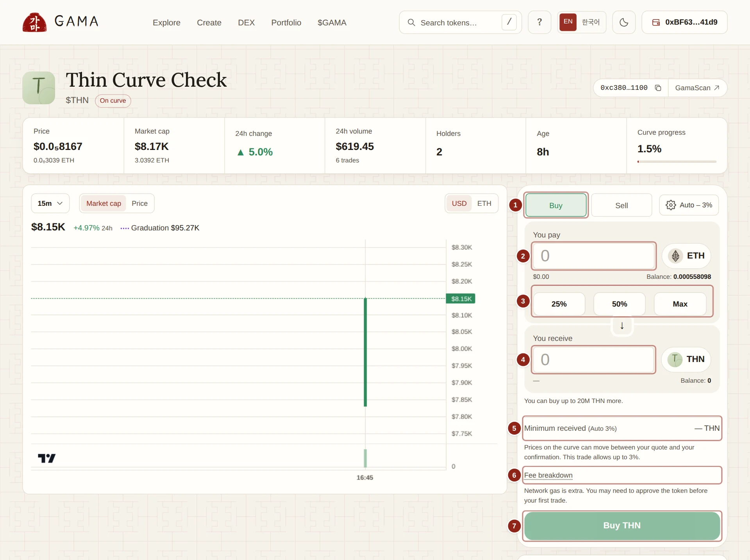The width and height of the screenshot is (750, 560).
Task: Show chart values in USD
Action: tap(459, 203)
